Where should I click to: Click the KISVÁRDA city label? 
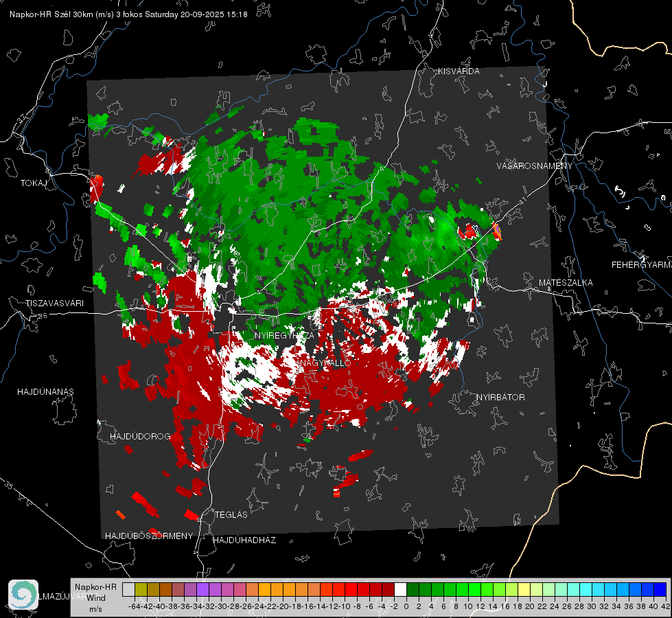[459, 71]
